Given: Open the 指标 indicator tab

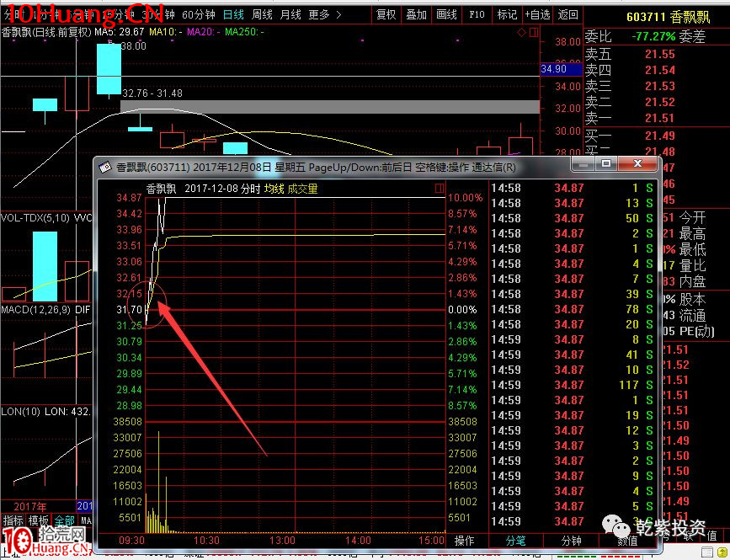Looking at the screenshot, I should pos(13,520).
